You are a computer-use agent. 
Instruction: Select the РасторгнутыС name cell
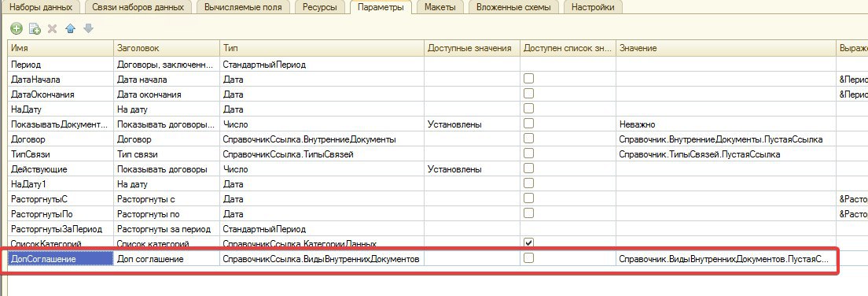61,199
